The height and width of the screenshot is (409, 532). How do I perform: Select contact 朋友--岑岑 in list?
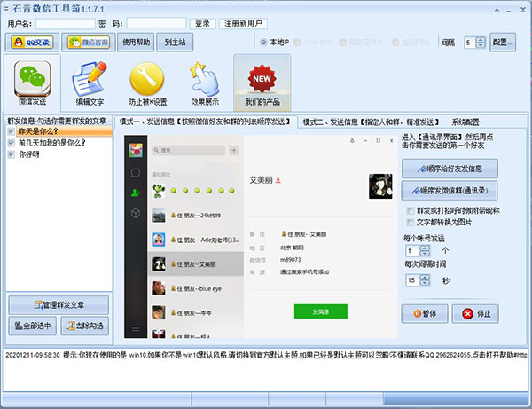pyautogui.click(x=196, y=312)
